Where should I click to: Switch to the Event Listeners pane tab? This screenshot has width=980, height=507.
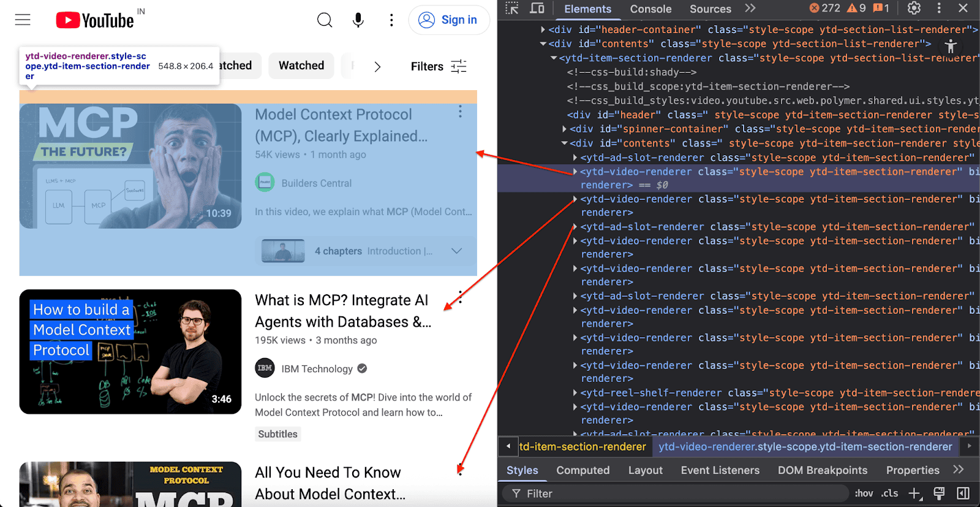720,470
